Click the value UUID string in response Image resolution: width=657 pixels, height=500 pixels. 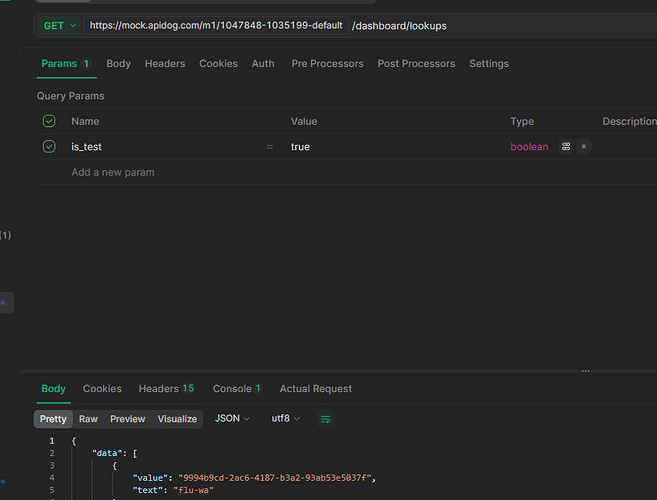click(275, 478)
